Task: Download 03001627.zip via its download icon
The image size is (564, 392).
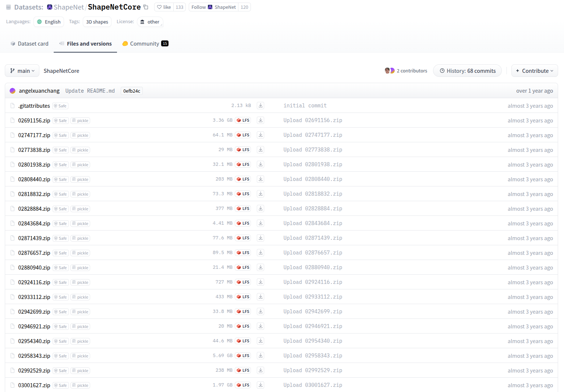Action: 260,385
